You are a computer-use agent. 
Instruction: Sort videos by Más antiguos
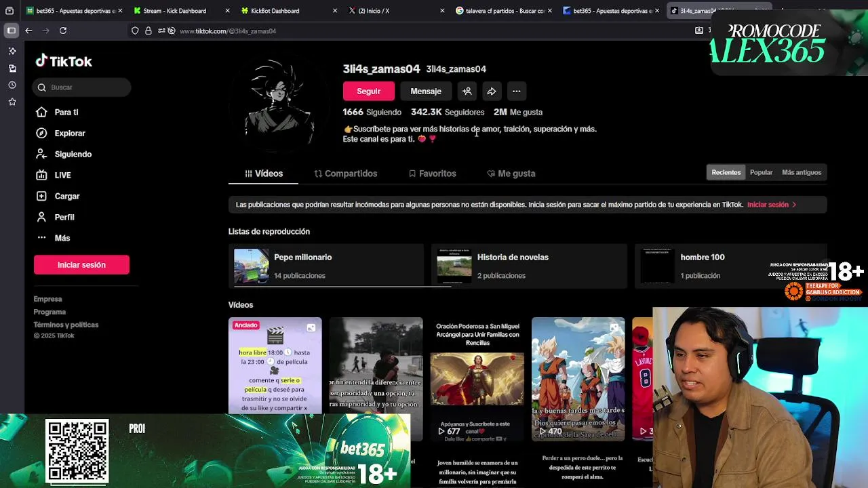pos(802,172)
